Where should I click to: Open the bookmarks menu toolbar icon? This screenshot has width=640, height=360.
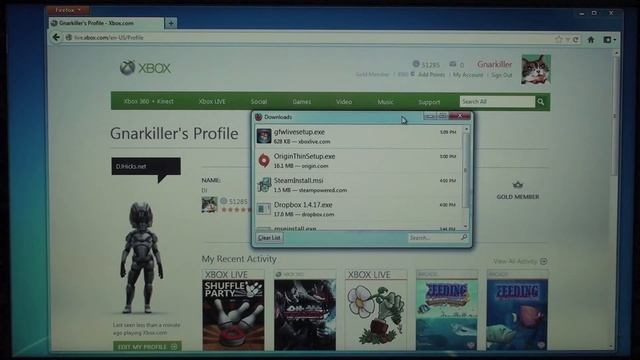(609, 40)
